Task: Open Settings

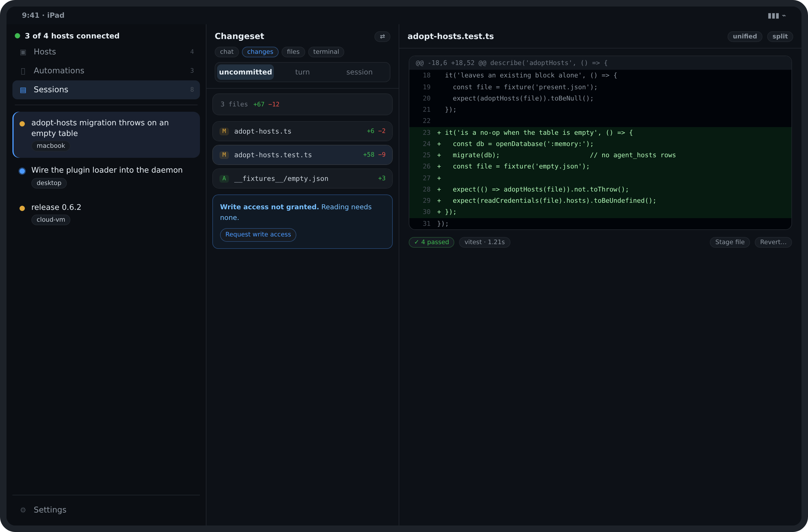Action: point(106,510)
